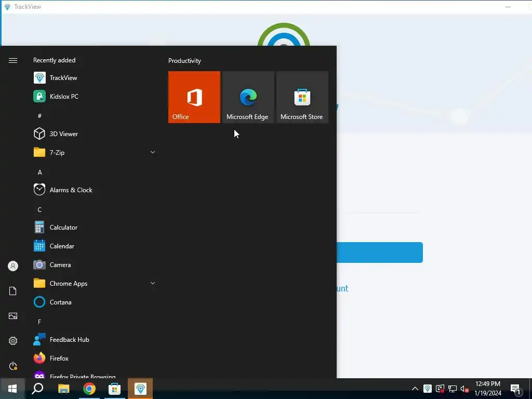Open TrackView from Recently added list
Image resolution: width=532 pixels, height=399 pixels.
95,78
